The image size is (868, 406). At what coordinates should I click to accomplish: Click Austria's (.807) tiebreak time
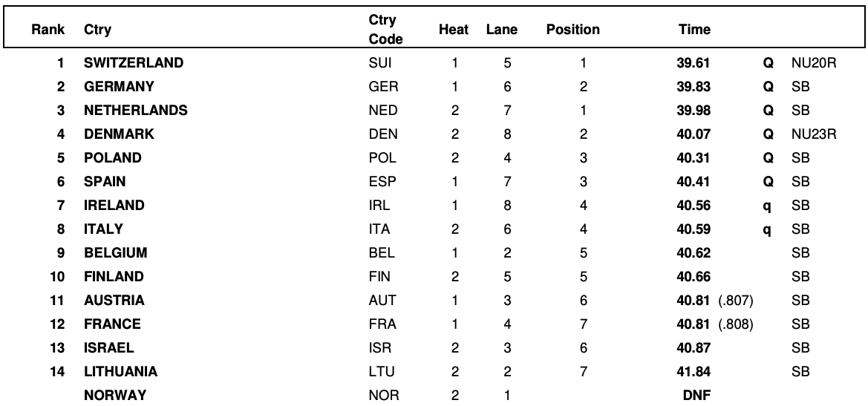(737, 301)
